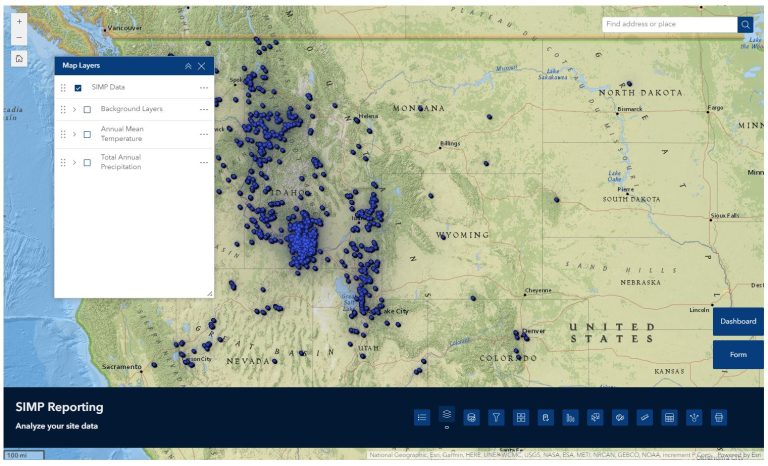Open the Print widget icon
This screenshot has width=768, height=466.
[718, 418]
